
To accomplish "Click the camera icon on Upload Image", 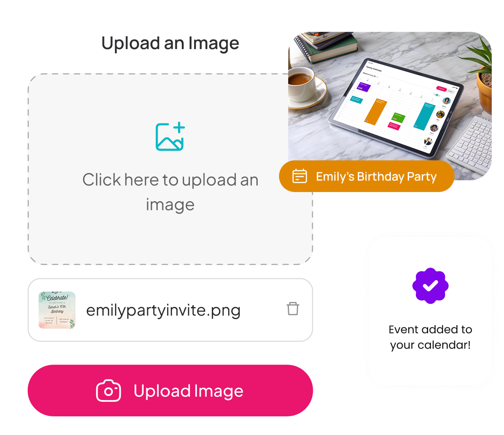I will [109, 391].
